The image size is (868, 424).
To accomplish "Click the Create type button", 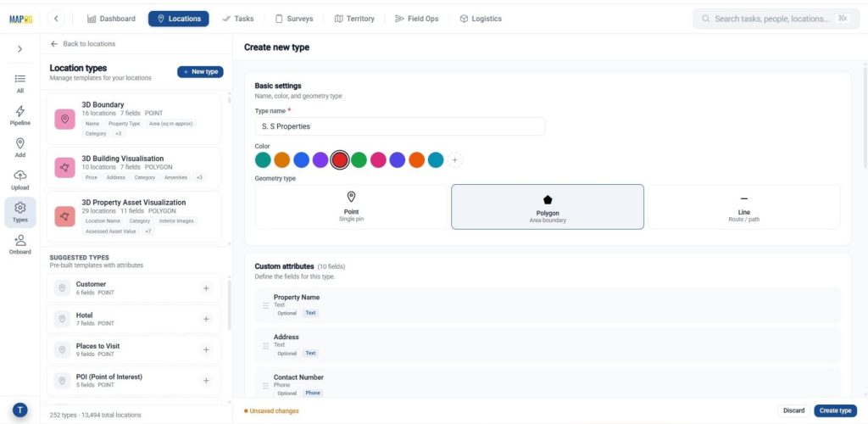I will tap(835, 410).
